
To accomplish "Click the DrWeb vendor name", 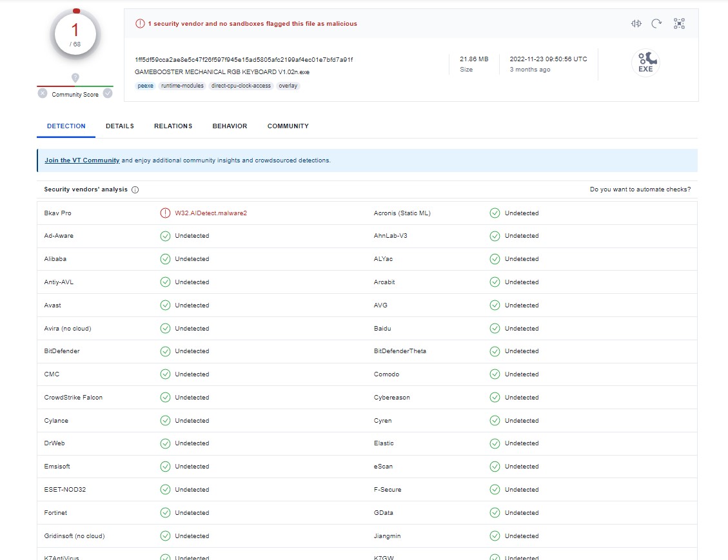I will click(54, 443).
